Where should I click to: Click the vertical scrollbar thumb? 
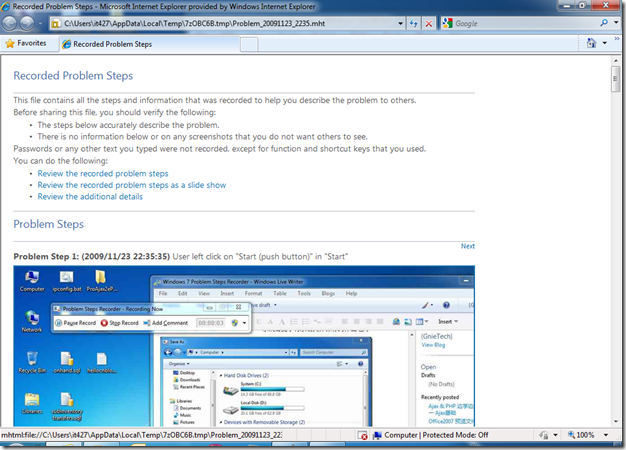point(616,79)
